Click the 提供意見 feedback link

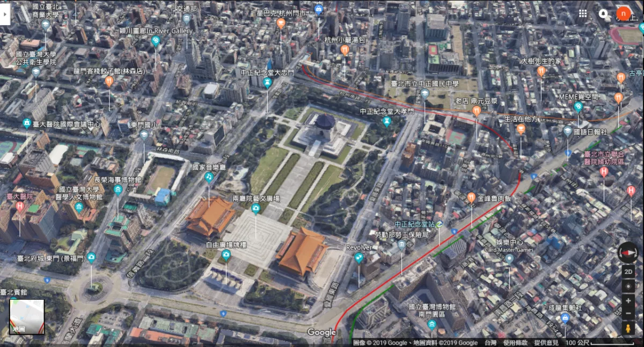pyautogui.click(x=546, y=343)
